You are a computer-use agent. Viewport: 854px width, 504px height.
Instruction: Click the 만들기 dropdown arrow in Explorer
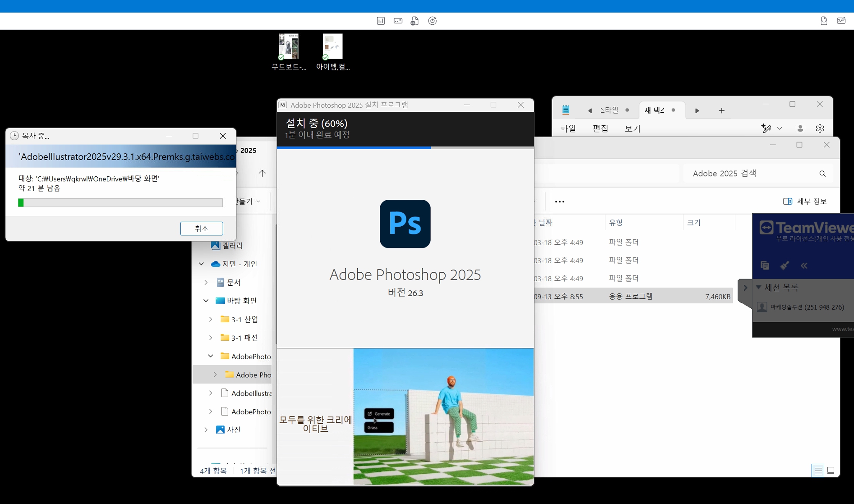pos(258,202)
